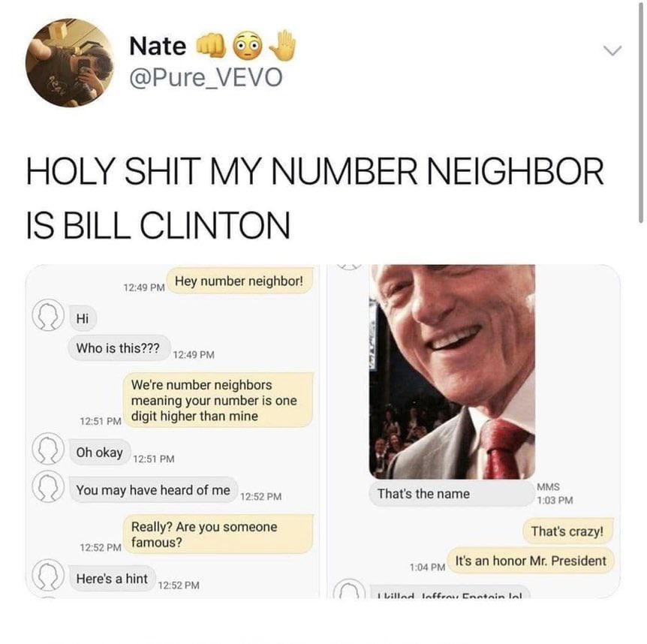
Task: Click avatar beside You may have heard
Action: [48, 486]
